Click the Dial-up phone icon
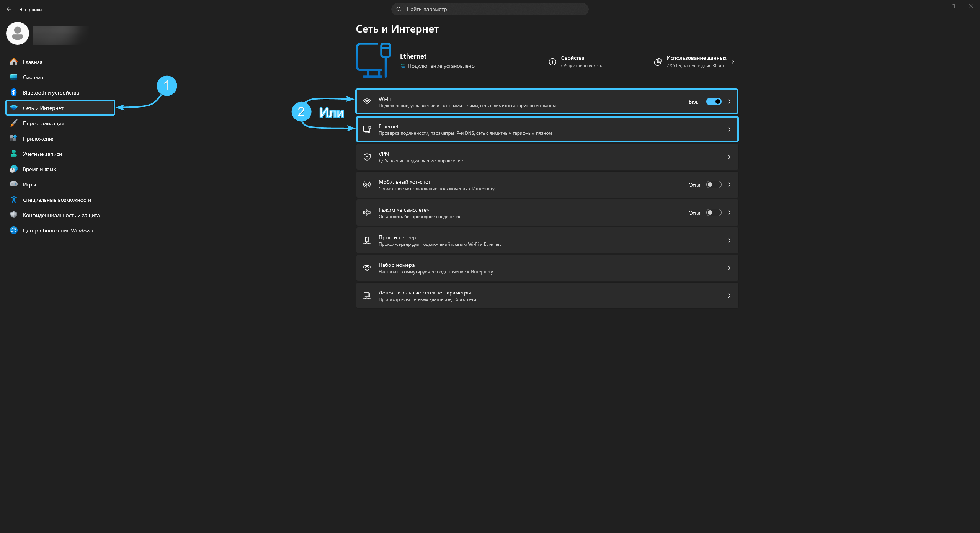The image size is (980, 533). pyautogui.click(x=367, y=268)
